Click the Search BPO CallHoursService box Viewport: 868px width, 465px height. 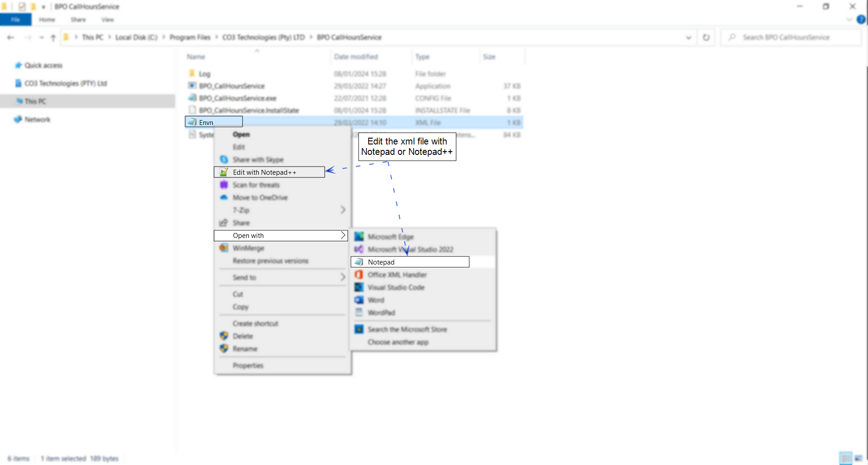click(x=791, y=37)
